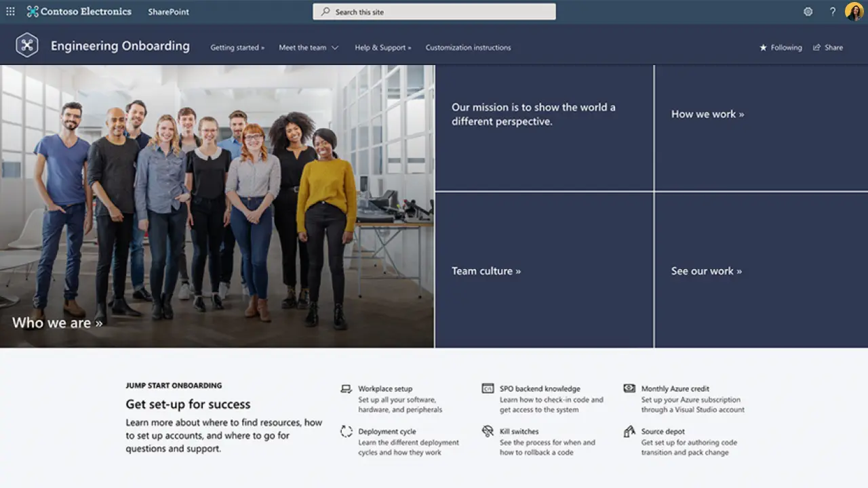Open the app launcher waffle icon
Screen dimensions: 868x488
[x=10, y=12]
